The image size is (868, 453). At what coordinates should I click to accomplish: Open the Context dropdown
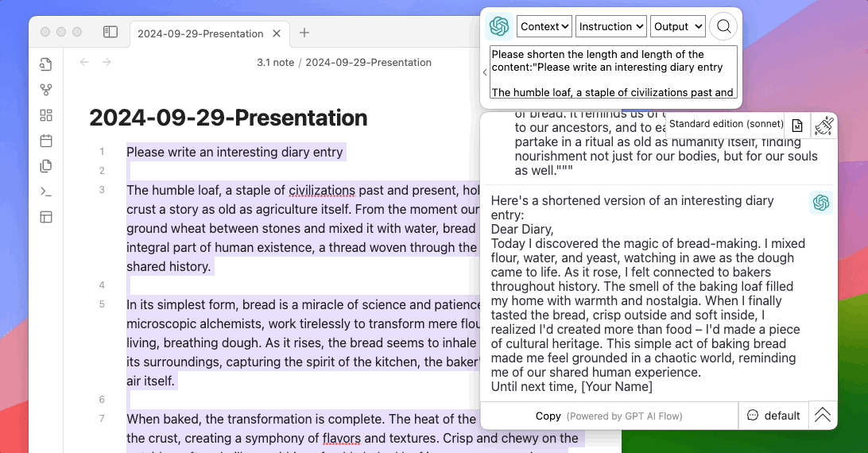click(544, 26)
